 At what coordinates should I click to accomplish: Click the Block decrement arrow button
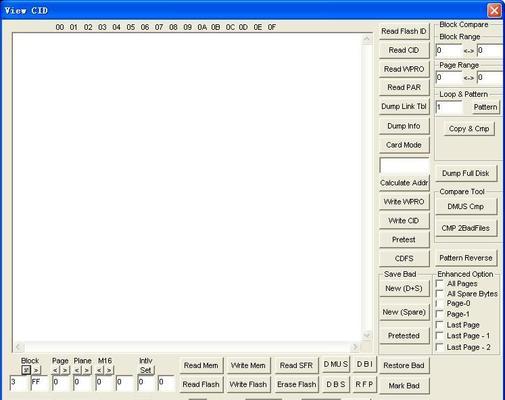(26, 370)
